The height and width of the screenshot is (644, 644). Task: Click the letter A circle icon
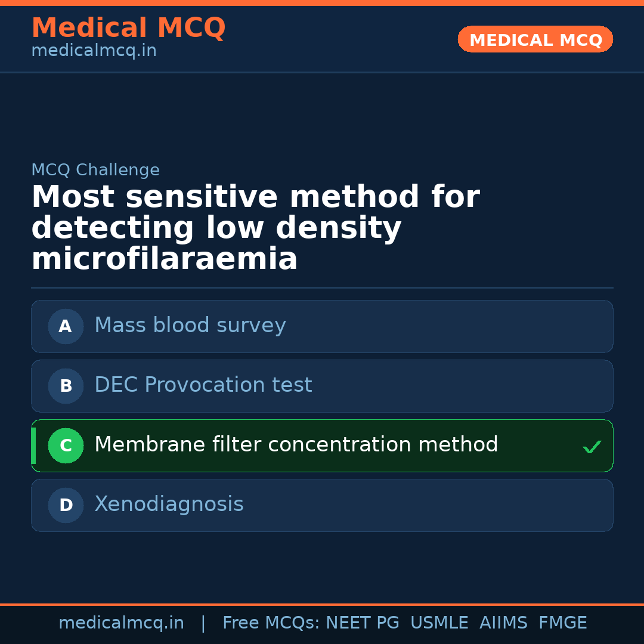[x=66, y=326]
